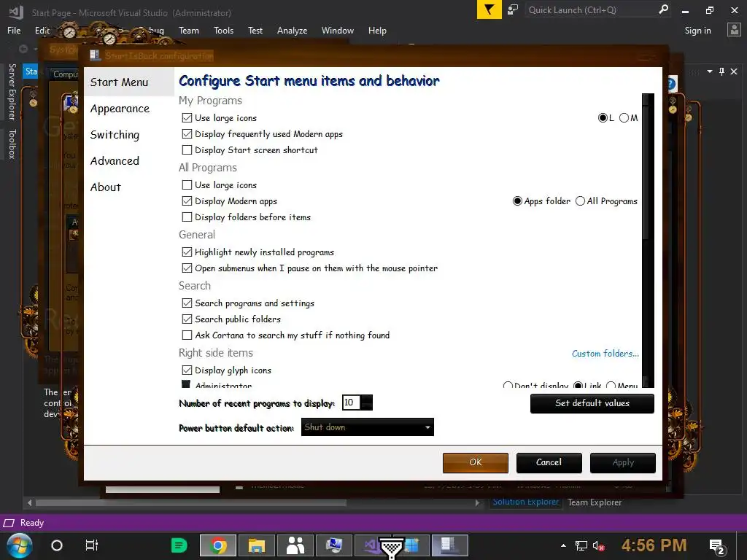Check All Programs Use large icons
747x560 pixels.
pyautogui.click(x=187, y=184)
